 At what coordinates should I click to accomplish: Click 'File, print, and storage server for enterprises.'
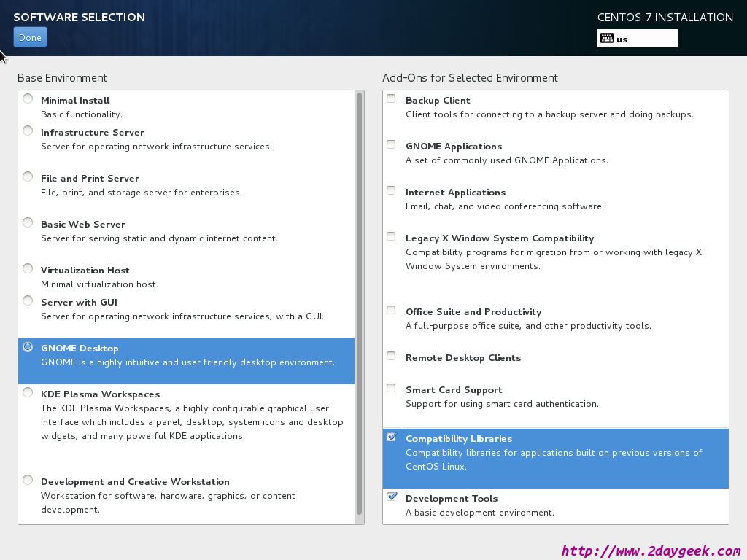pyautogui.click(x=142, y=192)
